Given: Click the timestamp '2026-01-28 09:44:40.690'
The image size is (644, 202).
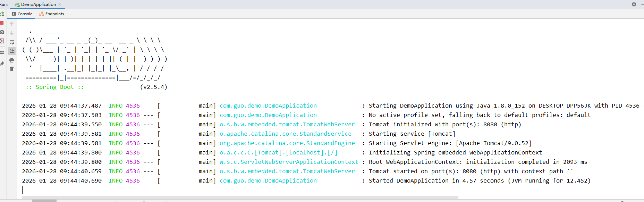Looking at the screenshot, I should 62,180.
